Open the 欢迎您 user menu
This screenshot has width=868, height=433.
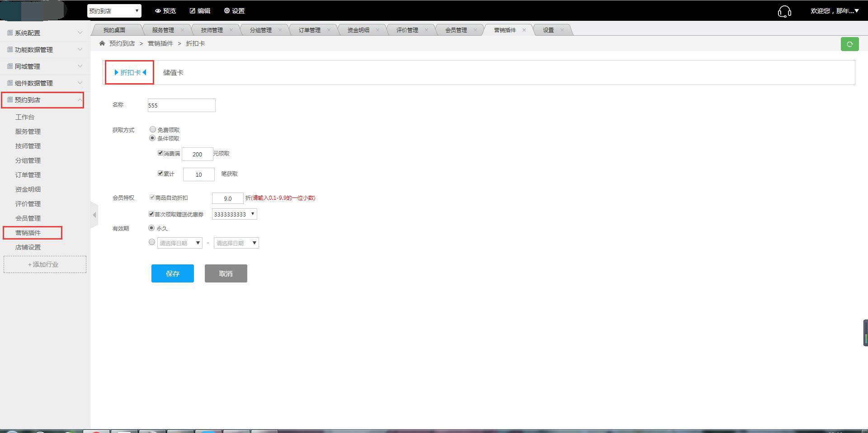[x=835, y=11]
